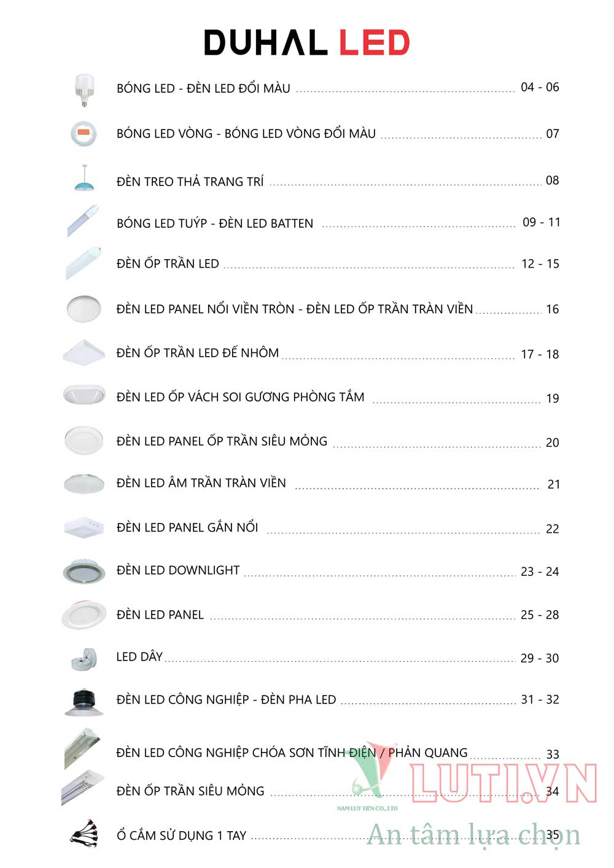The image size is (614, 868).
Task: Click the blue pendant lamp icon
Action: click(84, 179)
